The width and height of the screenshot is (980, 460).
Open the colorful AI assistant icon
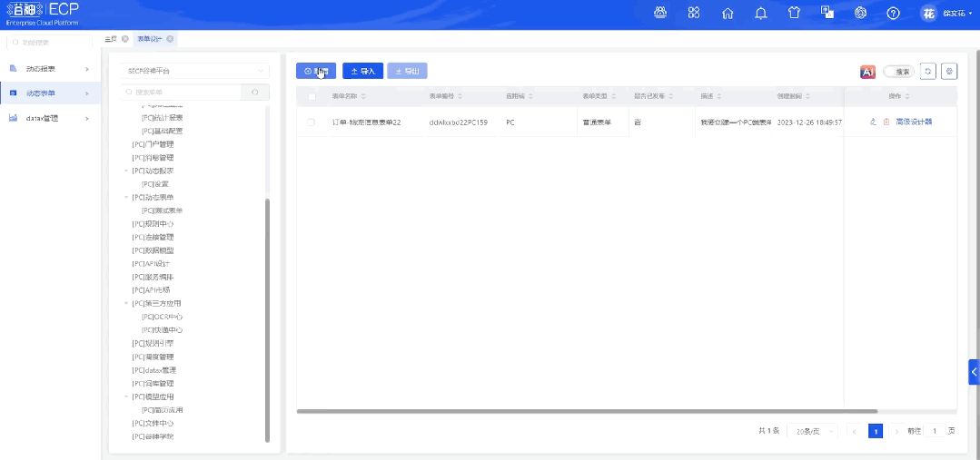(867, 72)
